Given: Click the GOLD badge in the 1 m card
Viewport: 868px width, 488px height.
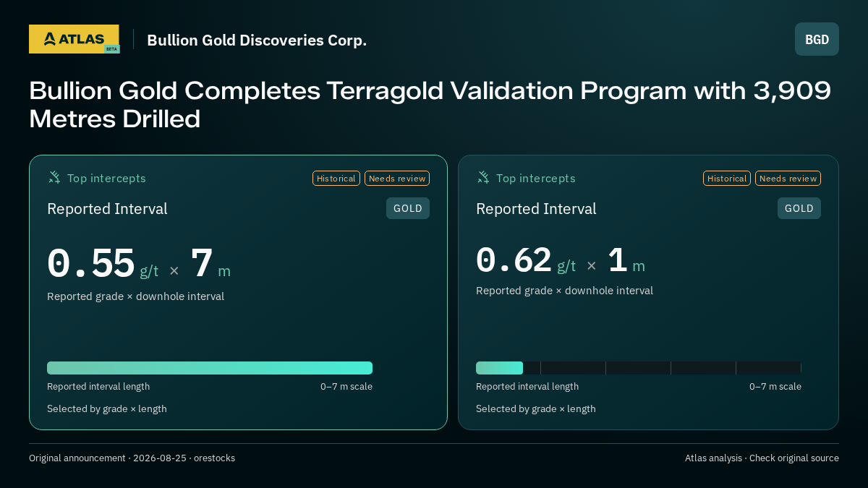Looking at the screenshot, I should (799, 208).
